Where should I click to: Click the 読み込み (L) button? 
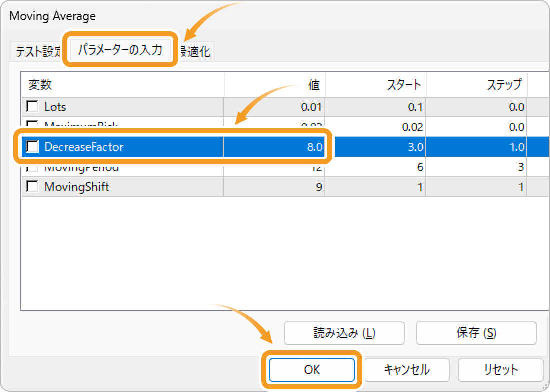(x=344, y=332)
